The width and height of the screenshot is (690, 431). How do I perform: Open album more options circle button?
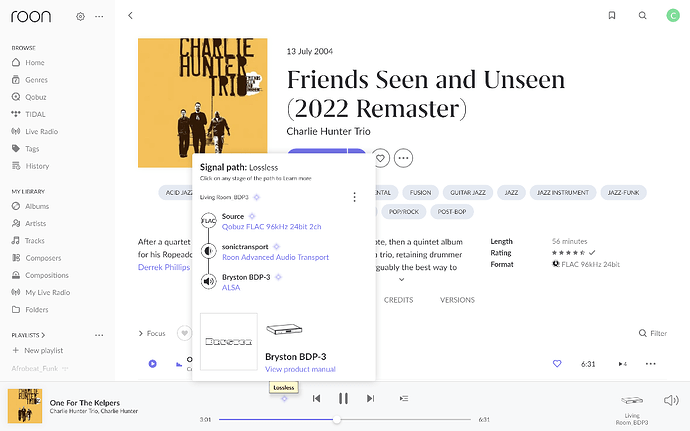click(404, 158)
